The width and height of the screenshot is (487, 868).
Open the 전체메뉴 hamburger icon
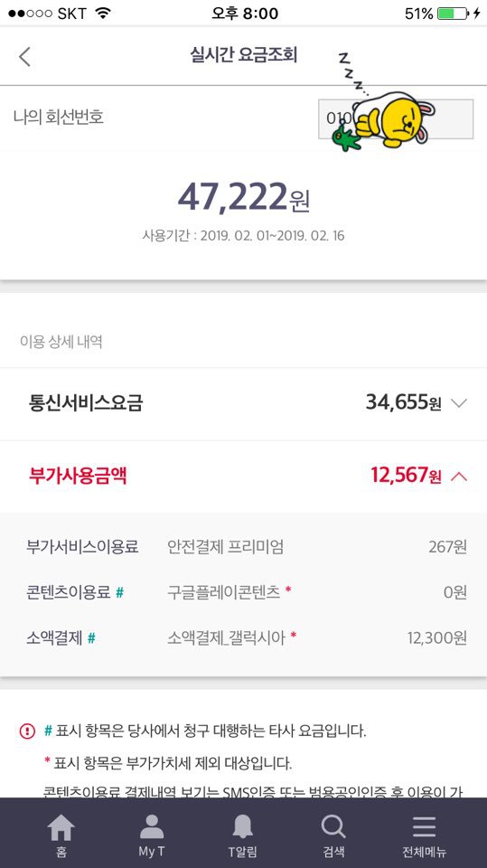click(424, 827)
